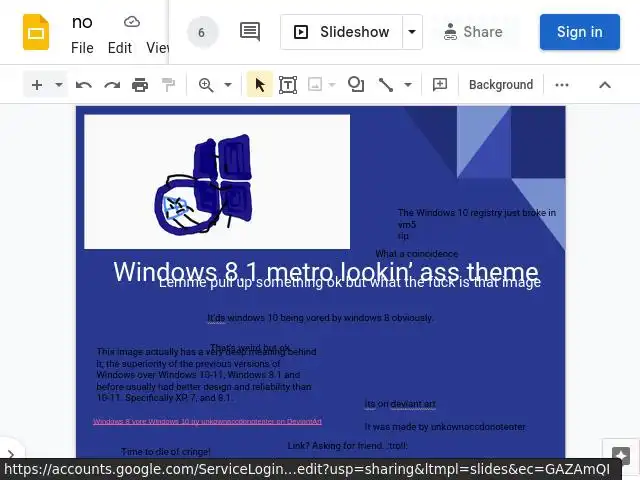The height and width of the screenshot is (480, 640).
Task: Collapse the menus with the caret
Action: 605,85
